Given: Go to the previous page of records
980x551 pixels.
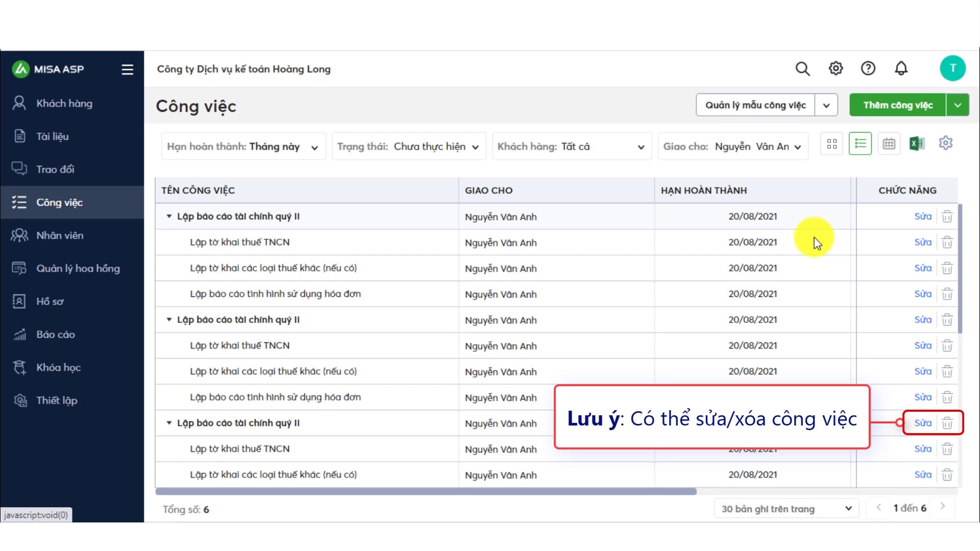Looking at the screenshot, I should 879,507.
